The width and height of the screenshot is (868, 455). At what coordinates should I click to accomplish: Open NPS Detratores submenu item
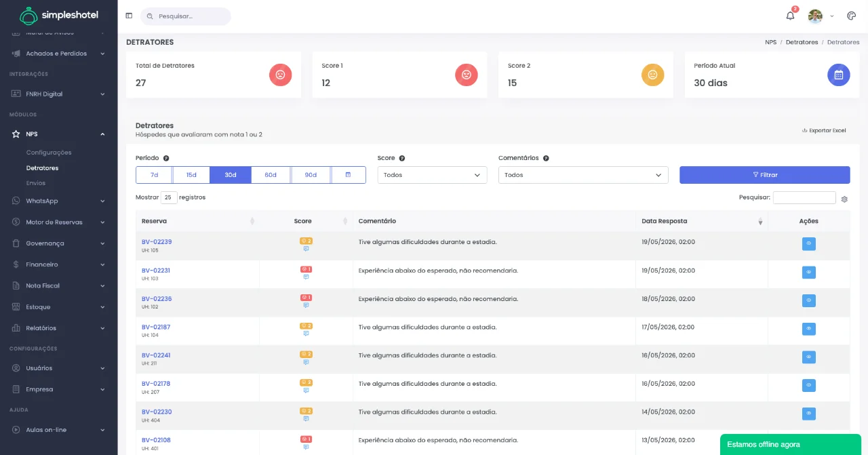(42, 168)
